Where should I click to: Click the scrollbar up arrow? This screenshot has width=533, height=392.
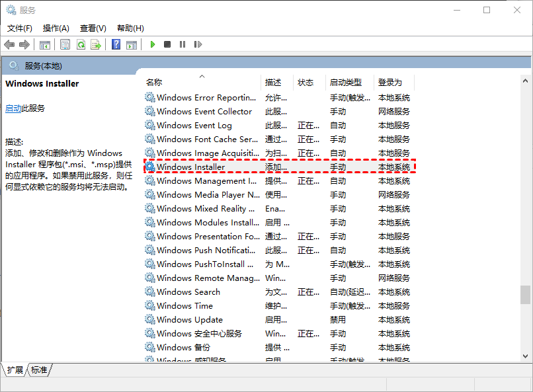point(525,81)
